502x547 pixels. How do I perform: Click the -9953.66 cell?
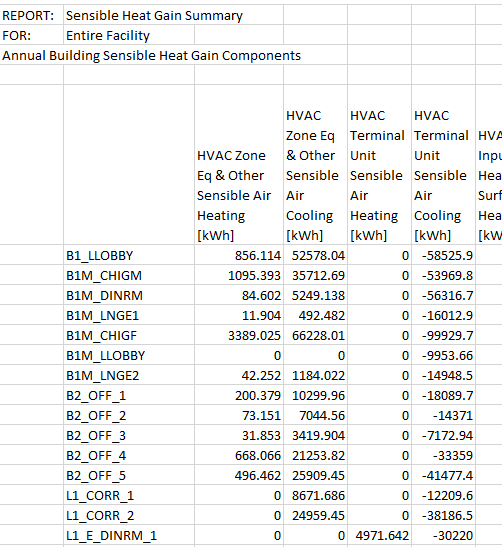coord(443,355)
